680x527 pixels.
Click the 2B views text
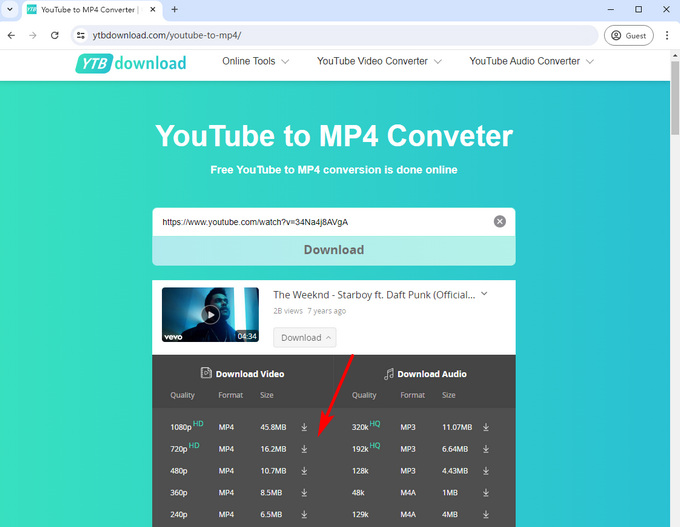(288, 311)
